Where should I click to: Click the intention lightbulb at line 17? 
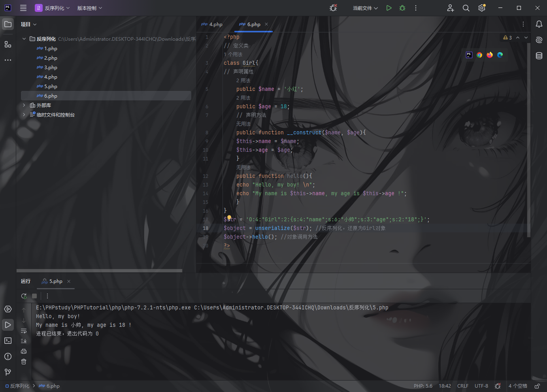pyautogui.click(x=229, y=217)
